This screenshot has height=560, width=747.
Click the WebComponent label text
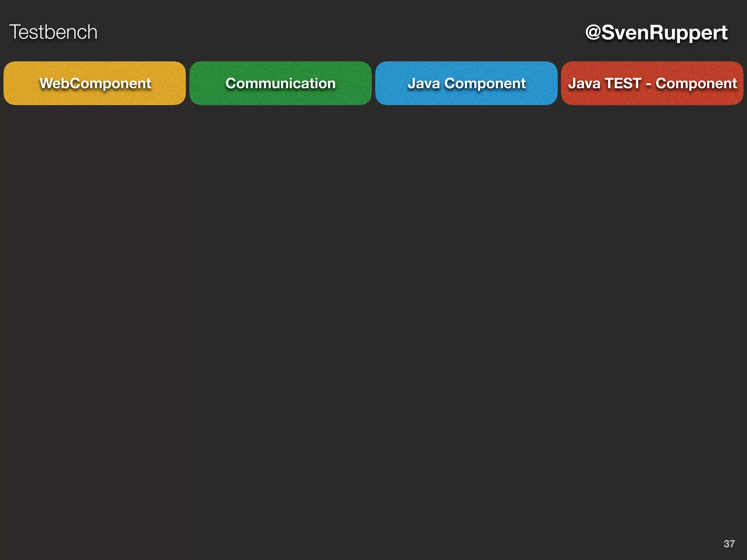[95, 83]
